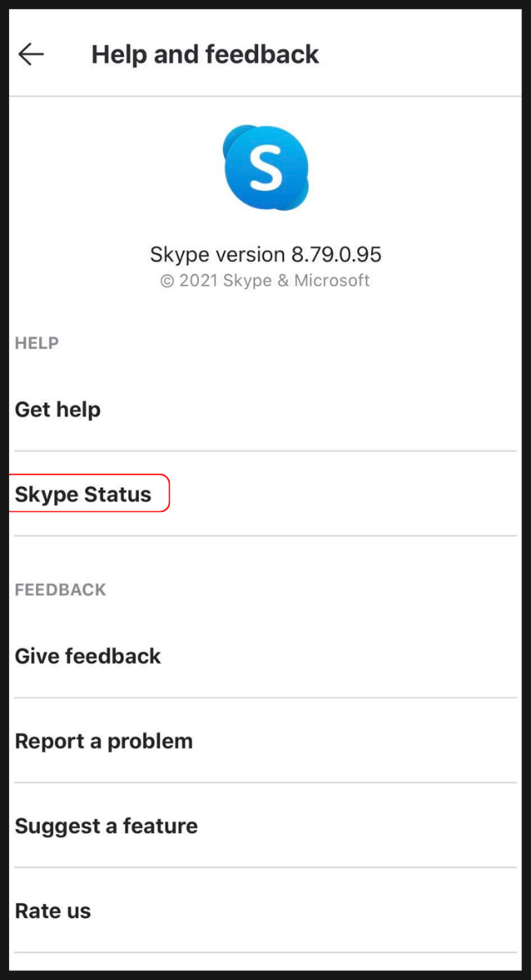This screenshot has height=980, width=531.
Task: Open Report a problem
Action: (x=104, y=741)
